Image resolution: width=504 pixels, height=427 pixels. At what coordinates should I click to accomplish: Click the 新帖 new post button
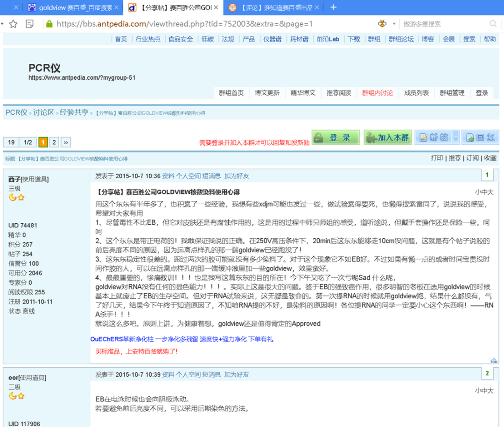tap(434, 138)
